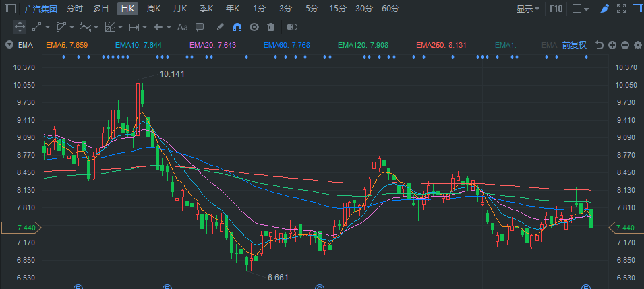Toggle the overlapping circles overlay icon
The height and width of the screenshot is (289, 644).
(x=291, y=27)
